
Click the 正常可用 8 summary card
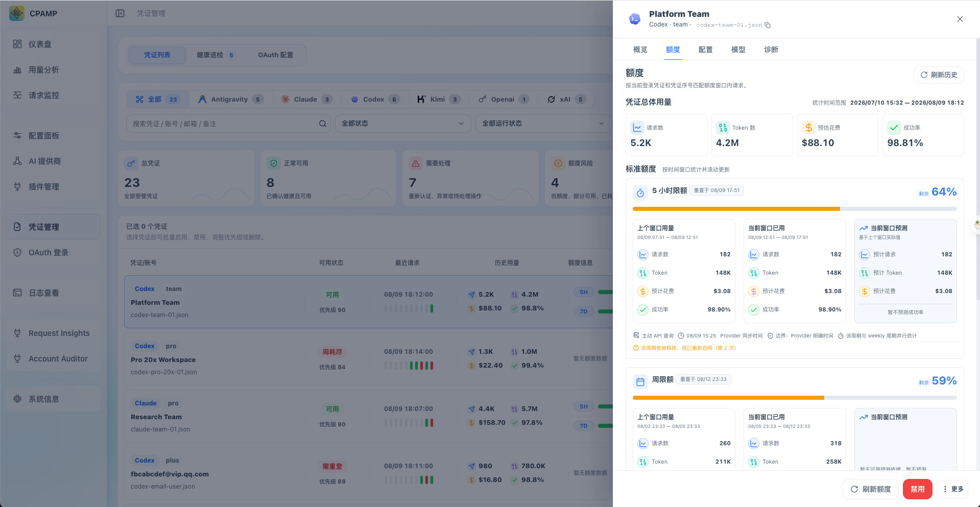328,178
